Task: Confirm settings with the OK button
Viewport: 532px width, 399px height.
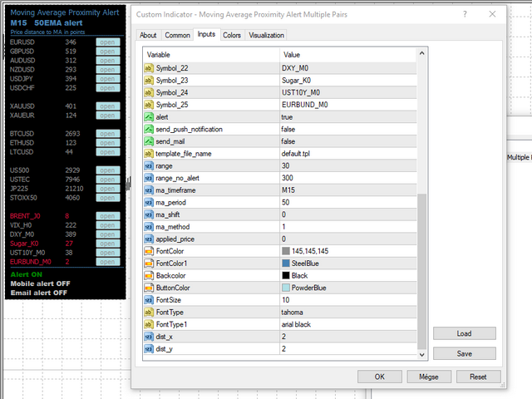Action: coord(380,377)
